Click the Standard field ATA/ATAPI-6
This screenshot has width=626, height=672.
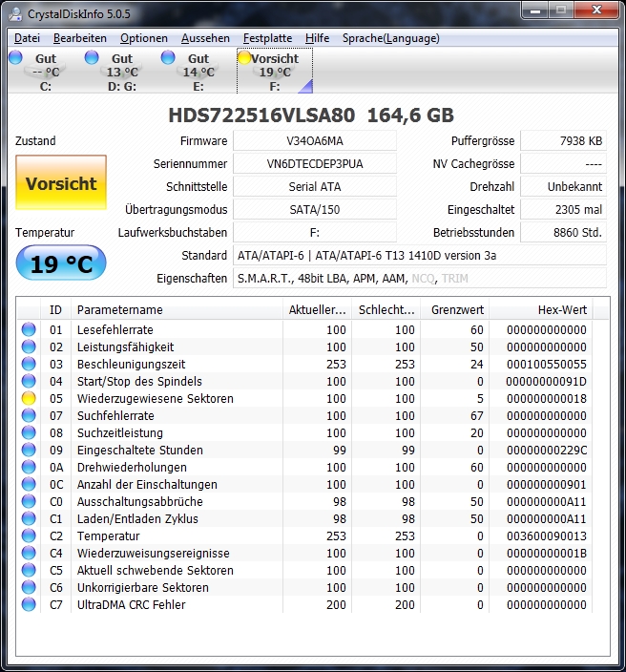pyautogui.click(x=420, y=256)
